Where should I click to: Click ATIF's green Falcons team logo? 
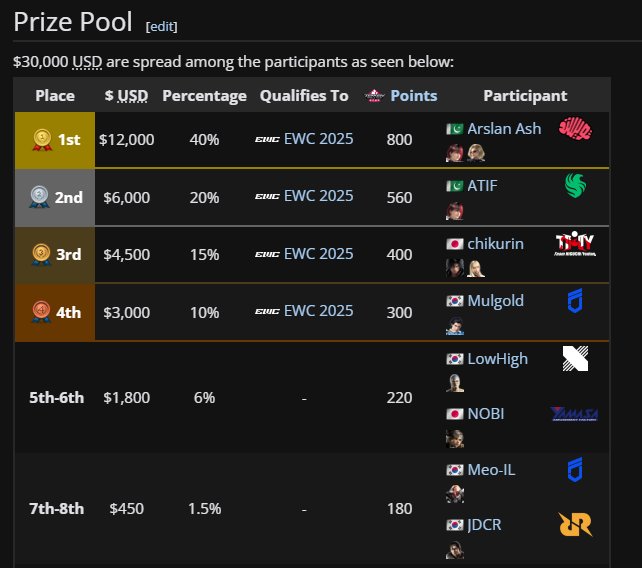[575, 185]
